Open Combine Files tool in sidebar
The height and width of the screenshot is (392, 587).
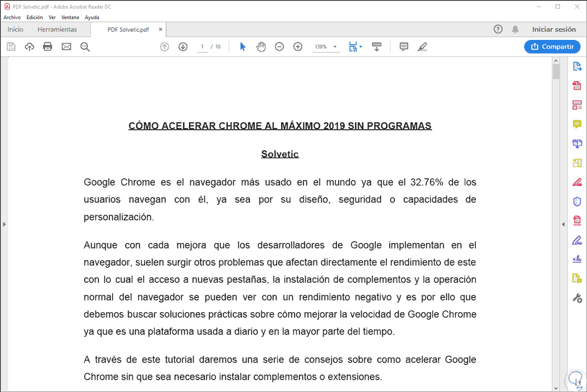click(x=577, y=143)
